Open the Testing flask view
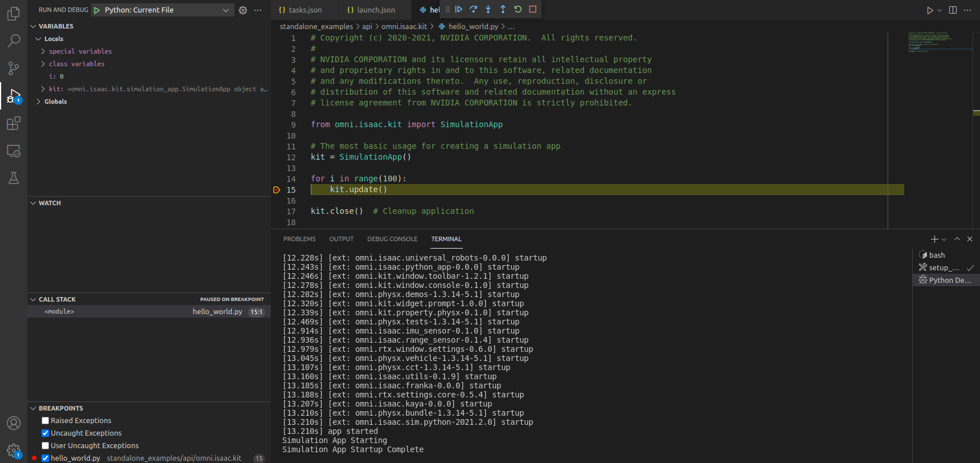This screenshot has width=980, height=463. [14, 178]
